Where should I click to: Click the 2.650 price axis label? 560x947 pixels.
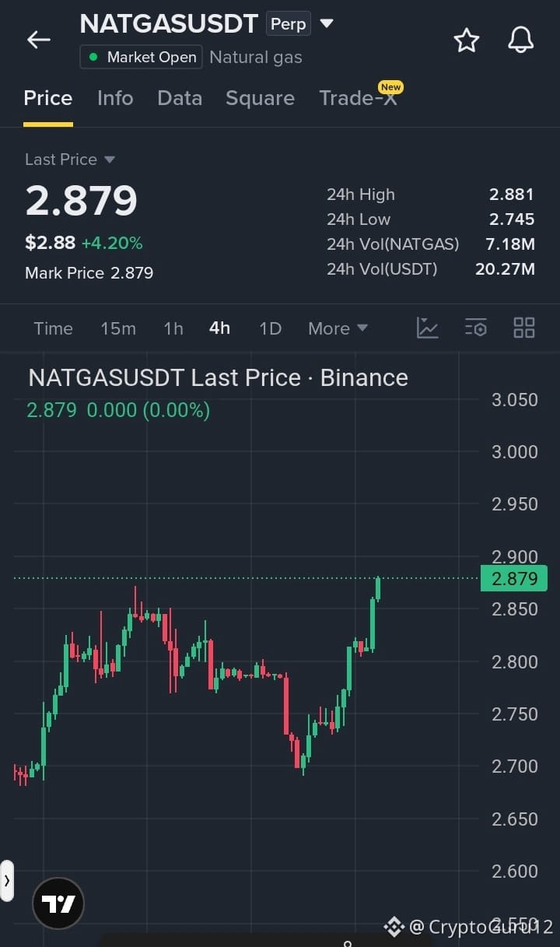click(x=515, y=819)
